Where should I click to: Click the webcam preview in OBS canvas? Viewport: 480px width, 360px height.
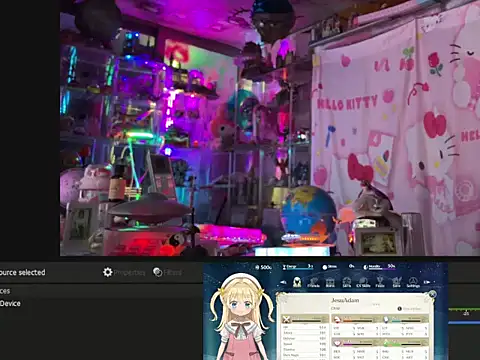coord(270,128)
